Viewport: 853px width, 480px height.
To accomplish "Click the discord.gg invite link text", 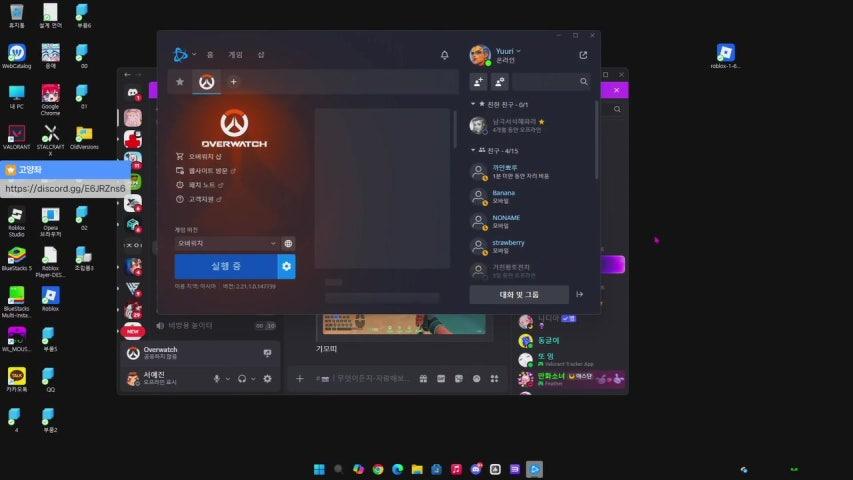I will [65, 188].
